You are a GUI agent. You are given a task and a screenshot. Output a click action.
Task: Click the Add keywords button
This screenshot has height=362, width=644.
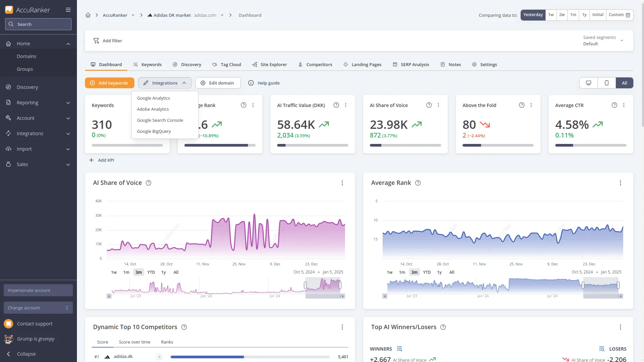tap(110, 83)
